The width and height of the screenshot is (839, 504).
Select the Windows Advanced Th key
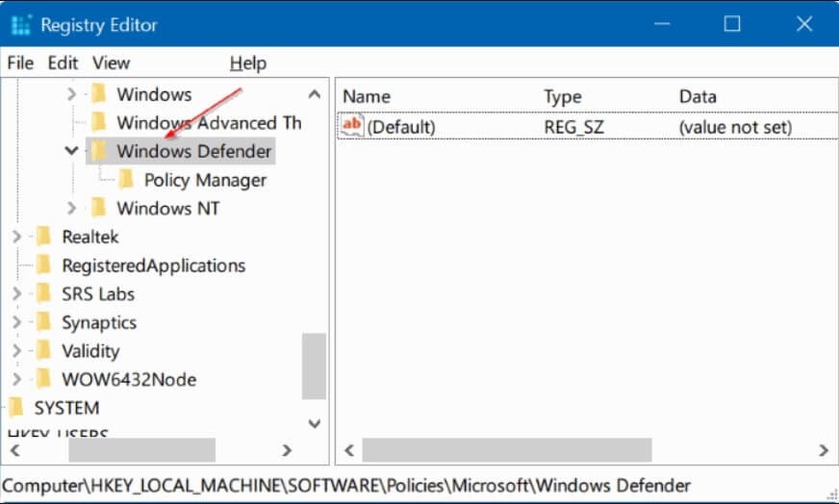209,123
